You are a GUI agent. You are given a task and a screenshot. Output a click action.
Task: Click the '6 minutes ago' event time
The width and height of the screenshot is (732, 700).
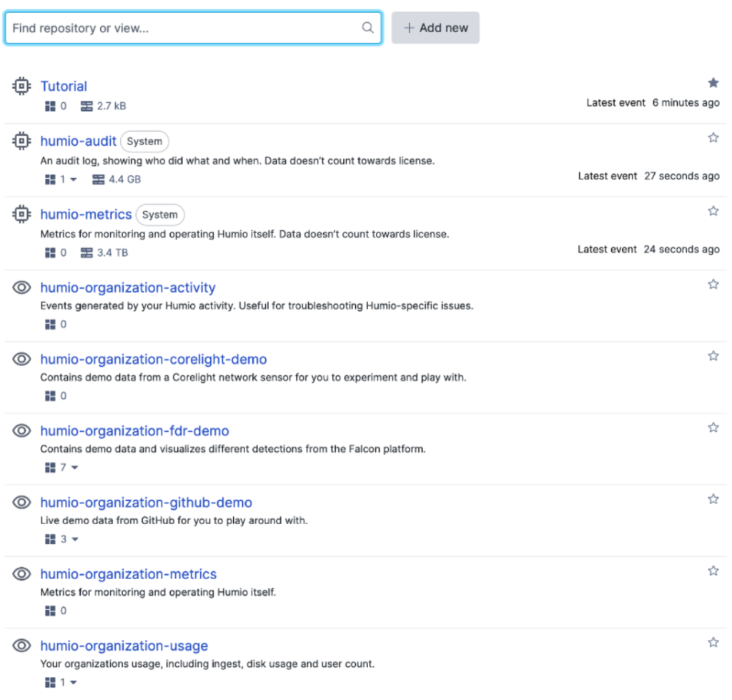(x=686, y=103)
